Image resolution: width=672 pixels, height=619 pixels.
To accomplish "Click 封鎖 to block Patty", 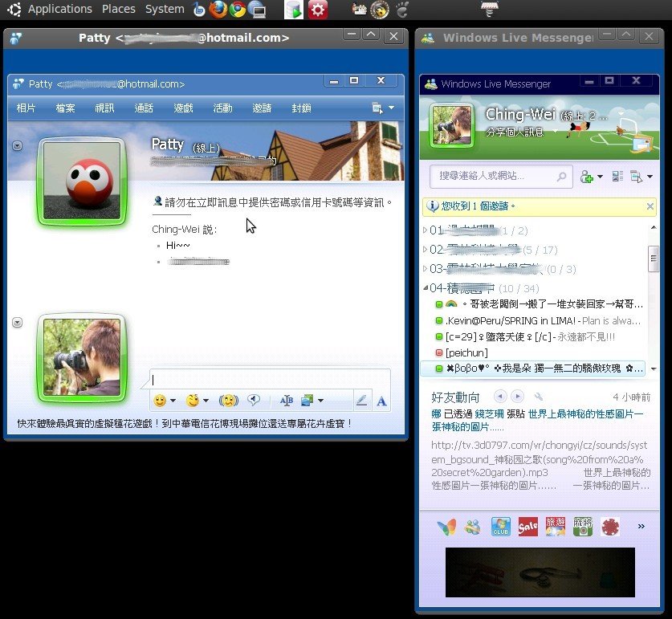I will [x=301, y=108].
